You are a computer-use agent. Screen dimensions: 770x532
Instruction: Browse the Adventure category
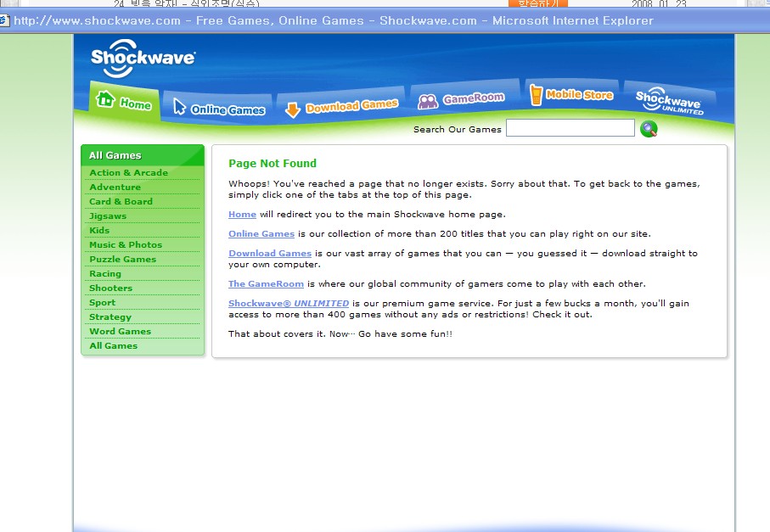[x=115, y=187]
